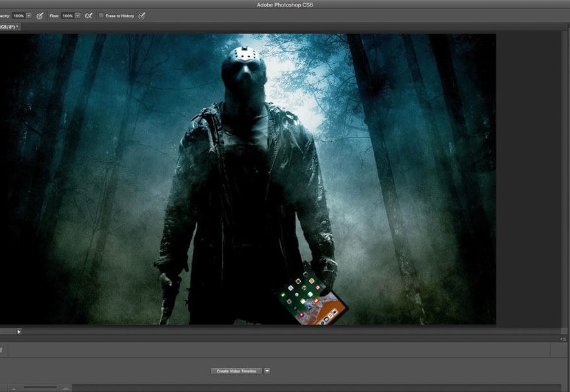
Task: Toggle tablet pressure for opacity icon
Action: 39,15
